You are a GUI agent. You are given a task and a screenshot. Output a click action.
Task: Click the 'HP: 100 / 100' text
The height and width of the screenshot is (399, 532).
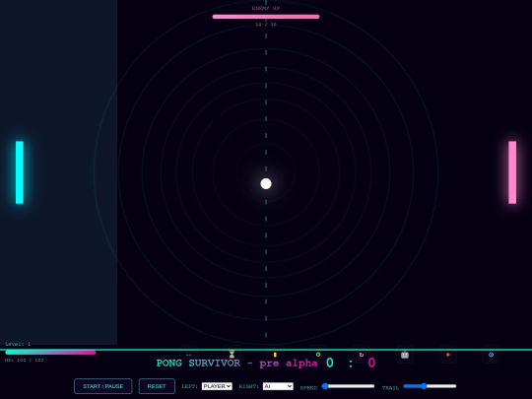tap(25, 360)
